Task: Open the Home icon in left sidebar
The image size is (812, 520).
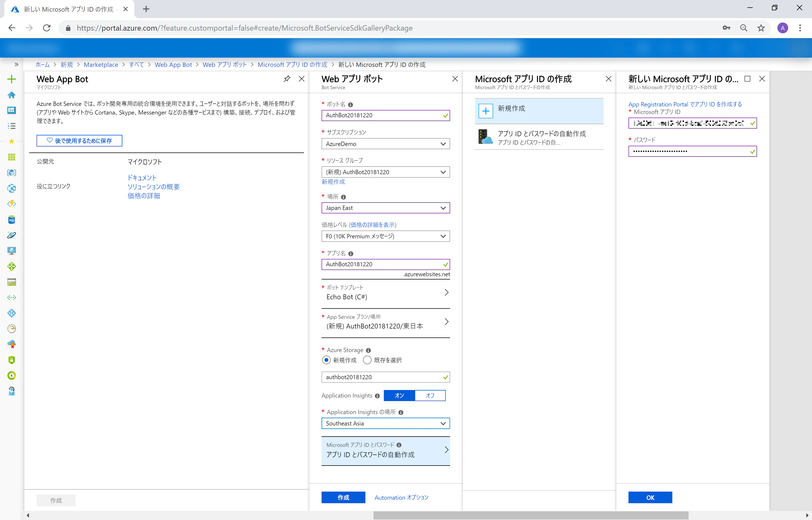Action: coord(11,95)
